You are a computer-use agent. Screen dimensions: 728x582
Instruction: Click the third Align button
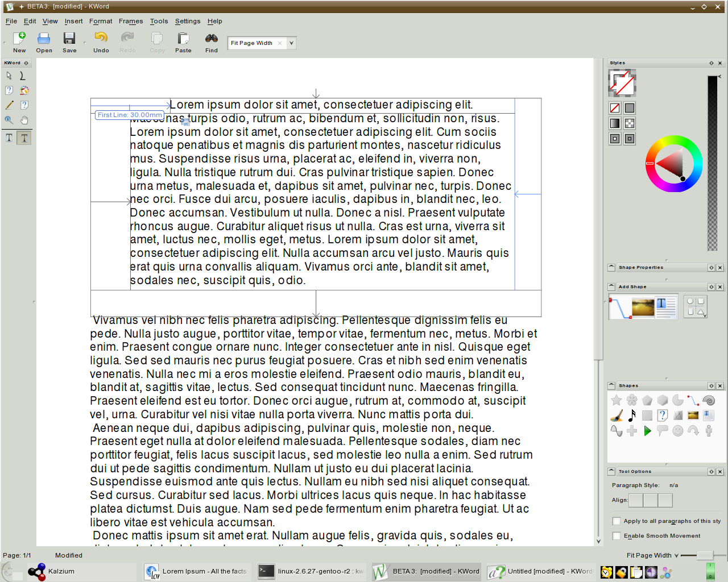pos(665,500)
